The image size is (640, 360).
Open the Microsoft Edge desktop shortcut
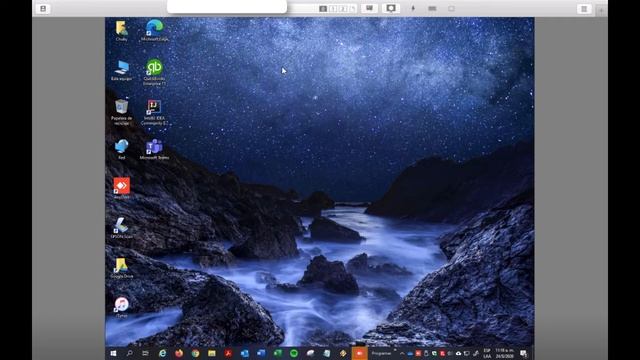(x=154, y=30)
